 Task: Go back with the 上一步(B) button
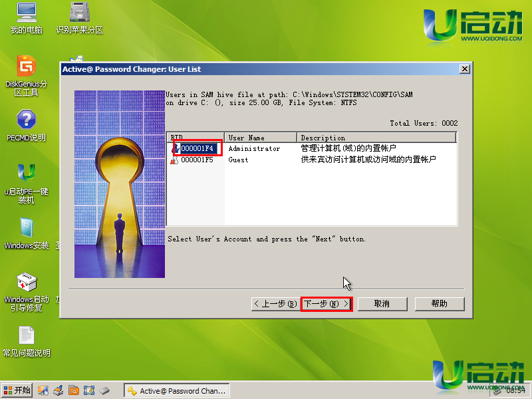275,304
